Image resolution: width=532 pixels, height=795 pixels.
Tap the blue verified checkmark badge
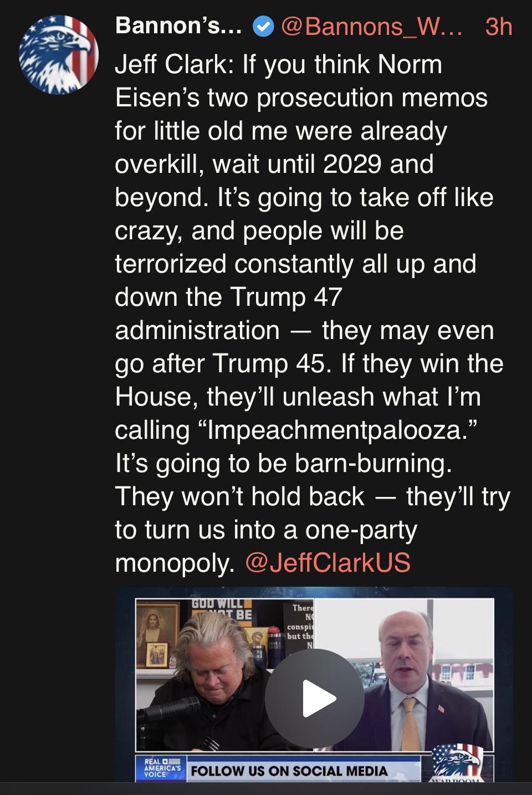(x=263, y=26)
